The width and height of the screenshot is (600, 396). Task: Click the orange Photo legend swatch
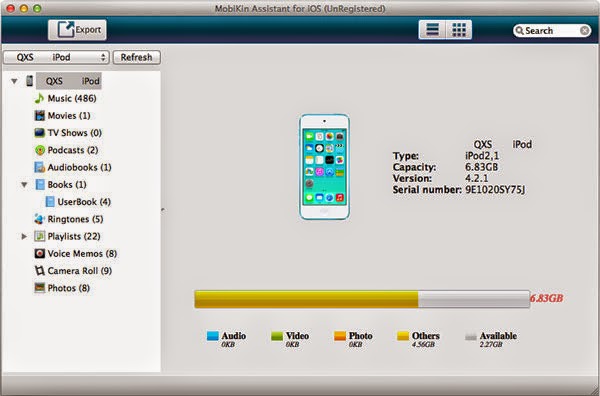click(x=340, y=336)
